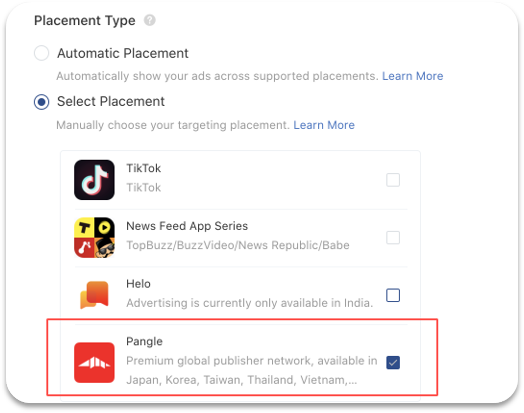
Task: Select the Automatic Placement radio button
Action: tap(41, 53)
